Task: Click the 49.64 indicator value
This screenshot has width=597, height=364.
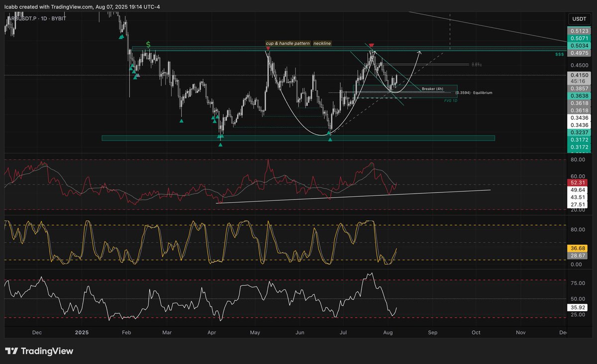Action: pyautogui.click(x=579, y=189)
